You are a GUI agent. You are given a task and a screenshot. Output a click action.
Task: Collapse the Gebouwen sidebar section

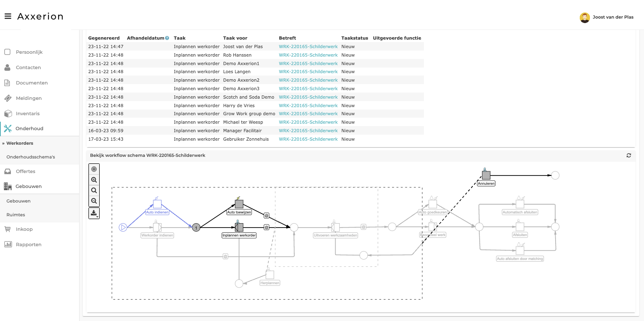tap(28, 186)
